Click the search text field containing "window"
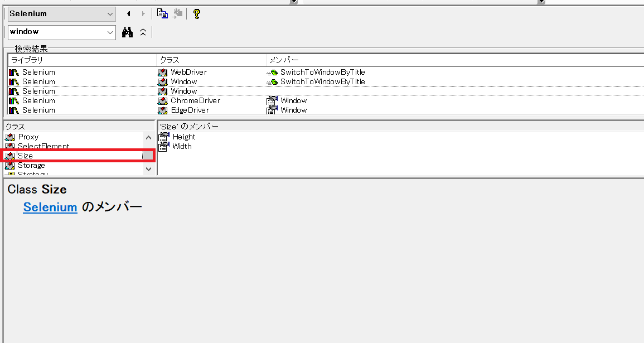644x343 pixels. click(x=56, y=32)
